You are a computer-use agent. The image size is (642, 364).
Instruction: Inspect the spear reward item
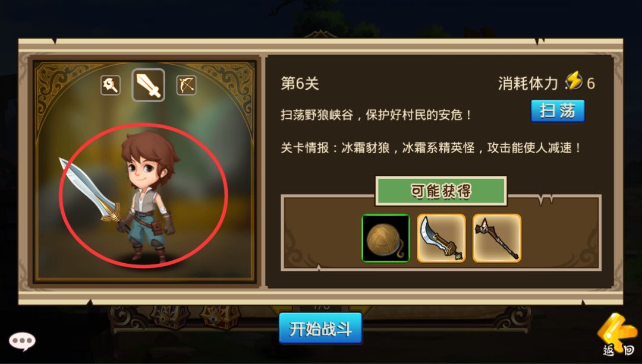point(496,238)
